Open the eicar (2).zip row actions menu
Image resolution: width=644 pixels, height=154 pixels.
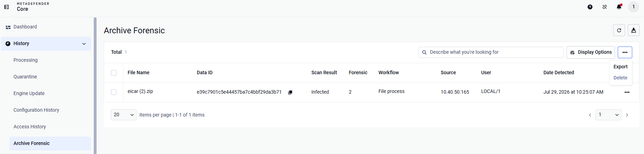tap(627, 92)
